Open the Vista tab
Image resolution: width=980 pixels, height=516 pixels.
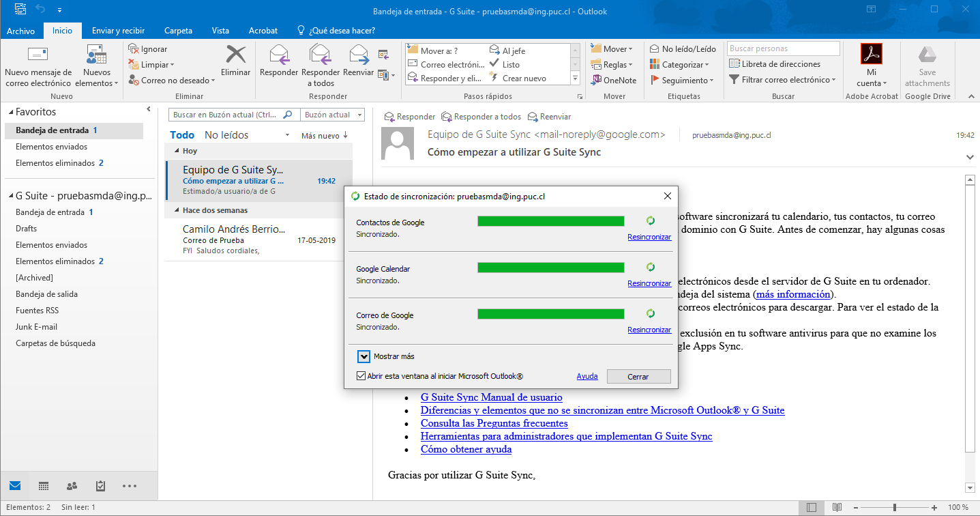pos(220,31)
